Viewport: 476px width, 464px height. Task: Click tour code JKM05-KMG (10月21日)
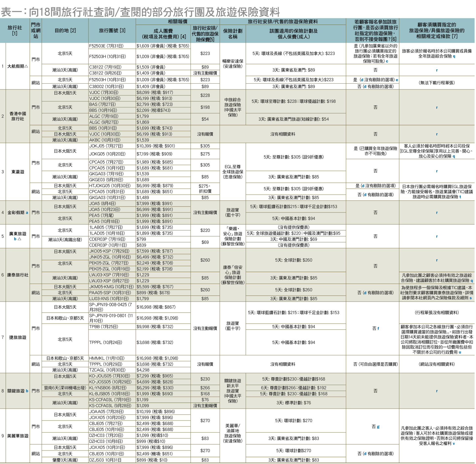click(111, 287)
